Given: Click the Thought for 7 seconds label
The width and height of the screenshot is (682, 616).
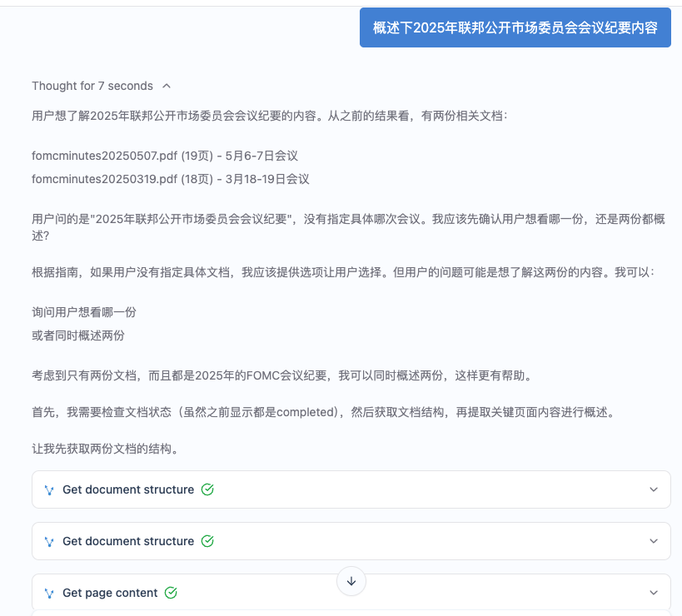Looking at the screenshot, I should click(92, 86).
